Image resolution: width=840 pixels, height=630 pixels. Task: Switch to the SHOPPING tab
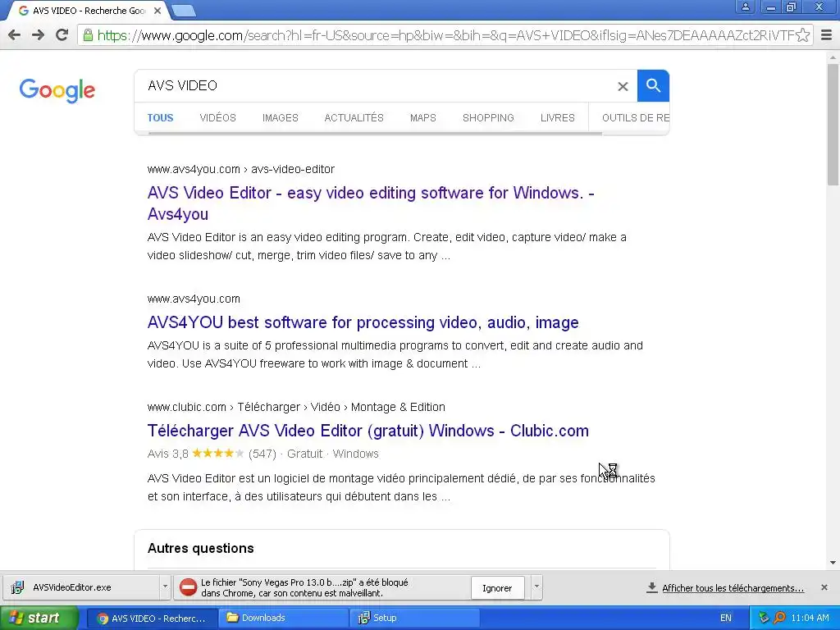pos(488,118)
